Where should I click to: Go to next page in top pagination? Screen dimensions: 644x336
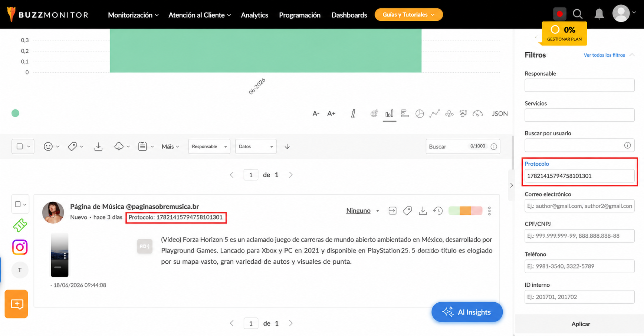point(291,175)
